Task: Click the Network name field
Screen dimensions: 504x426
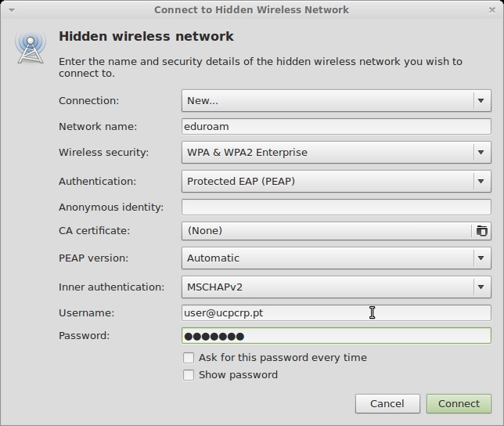Action: click(x=336, y=126)
